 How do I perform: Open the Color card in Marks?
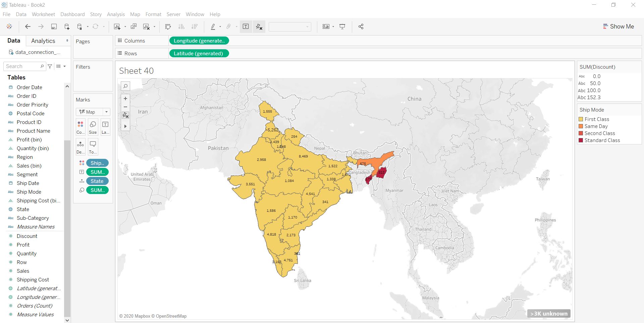[80, 127]
